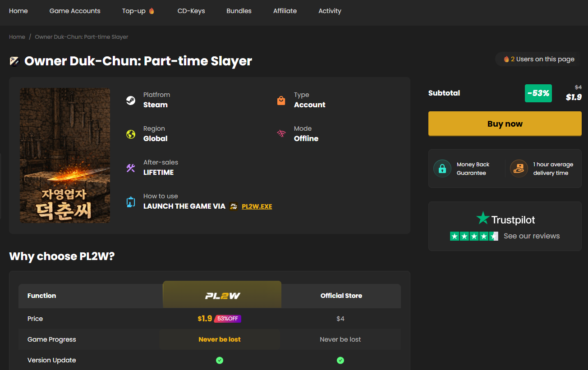Click the -53% discount badge

[538, 93]
